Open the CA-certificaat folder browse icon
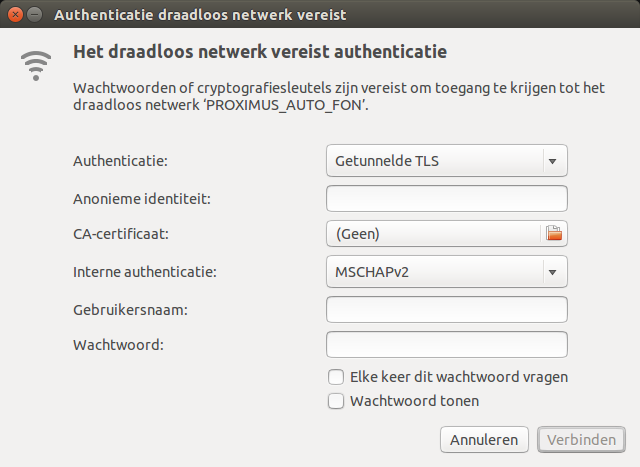The image size is (640, 467). [x=554, y=234]
